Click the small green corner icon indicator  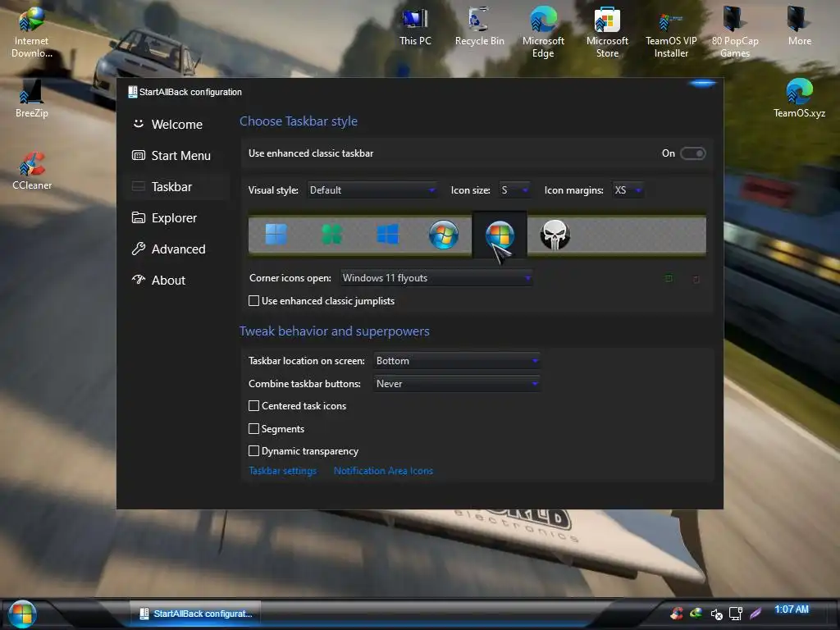point(669,278)
